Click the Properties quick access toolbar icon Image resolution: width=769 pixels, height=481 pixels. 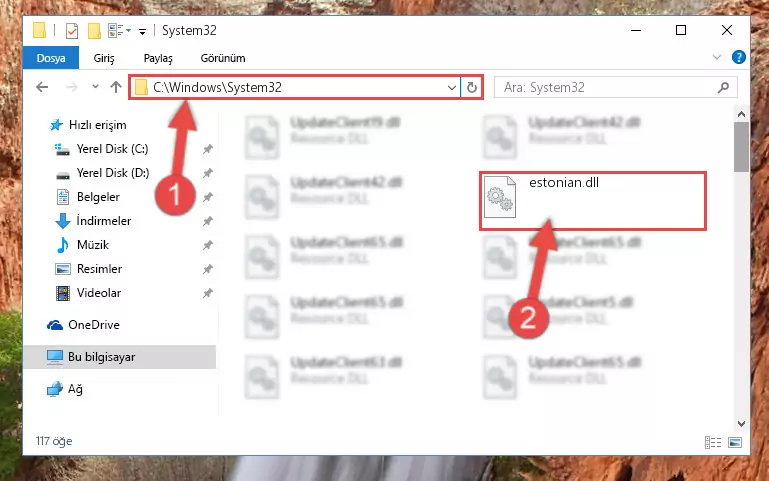tap(72, 30)
